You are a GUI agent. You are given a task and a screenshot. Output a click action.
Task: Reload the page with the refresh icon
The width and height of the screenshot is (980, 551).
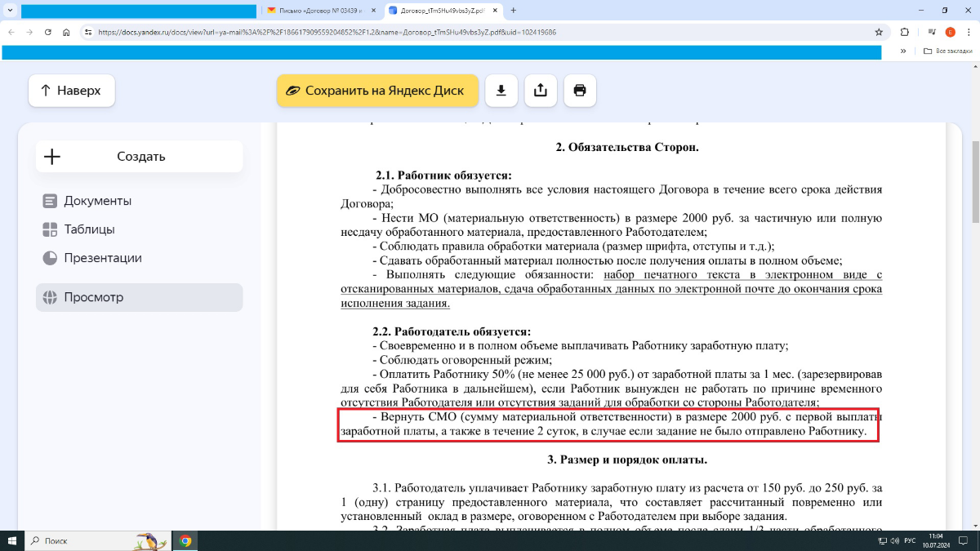click(x=48, y=32)
